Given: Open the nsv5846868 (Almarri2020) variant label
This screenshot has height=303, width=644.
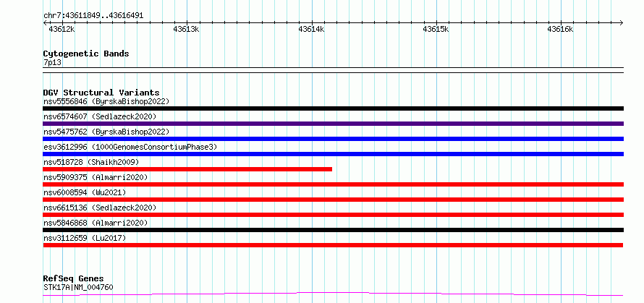Looking at the screenshot, I should click(x=96, y=223).
